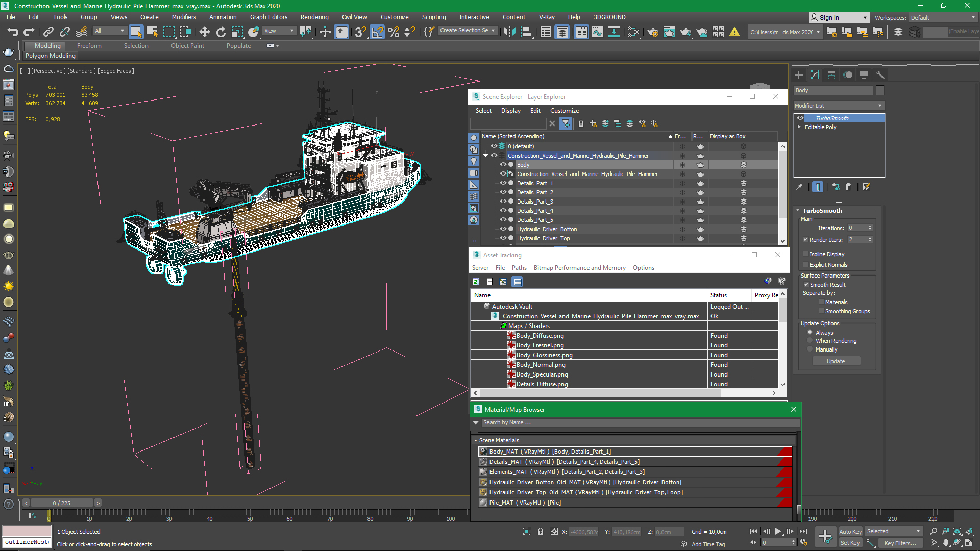Image resolution: width=980 pixels, height=551 pixels.
Task: Collapse the TurboSmooth rollout
Action: [798, 210]
